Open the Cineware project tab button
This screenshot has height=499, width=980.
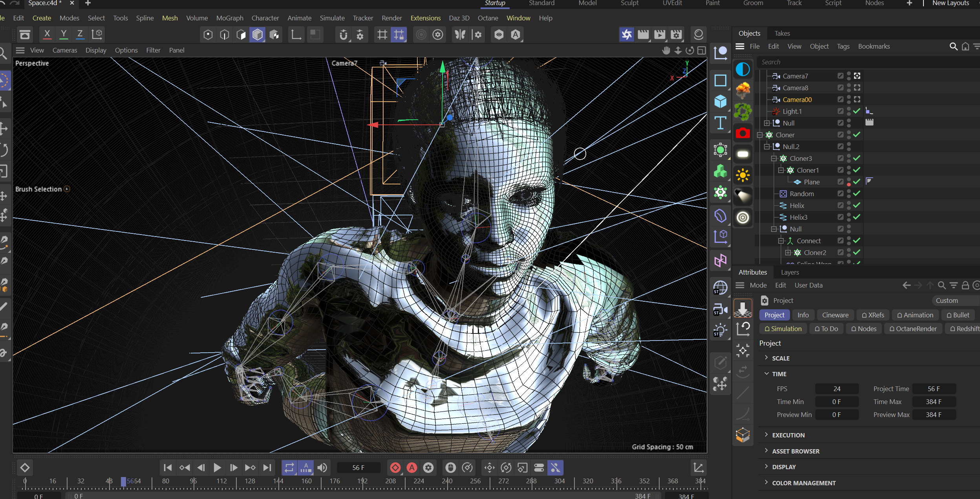(835, 315)
